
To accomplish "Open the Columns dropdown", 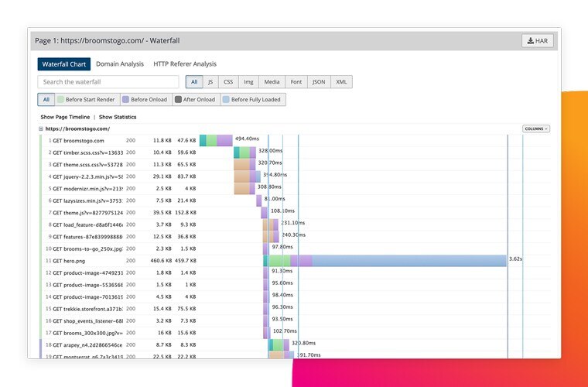I will 535,128.
